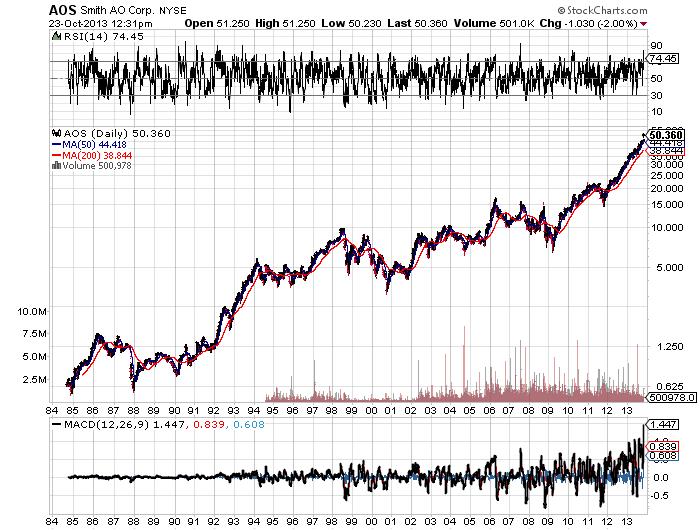700x530 pixels.
Task: Click the red down-triangle next to Chg
Action: [643, 24]
